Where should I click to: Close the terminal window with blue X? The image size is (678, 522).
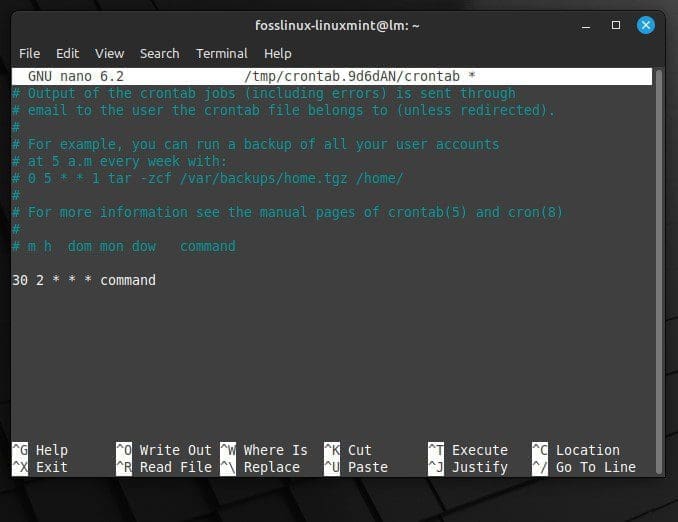646,25
